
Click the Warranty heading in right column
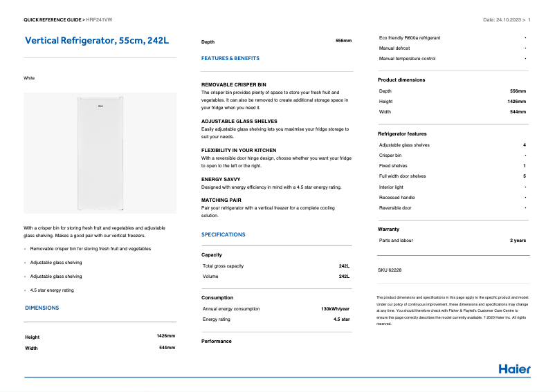[388, 229]
